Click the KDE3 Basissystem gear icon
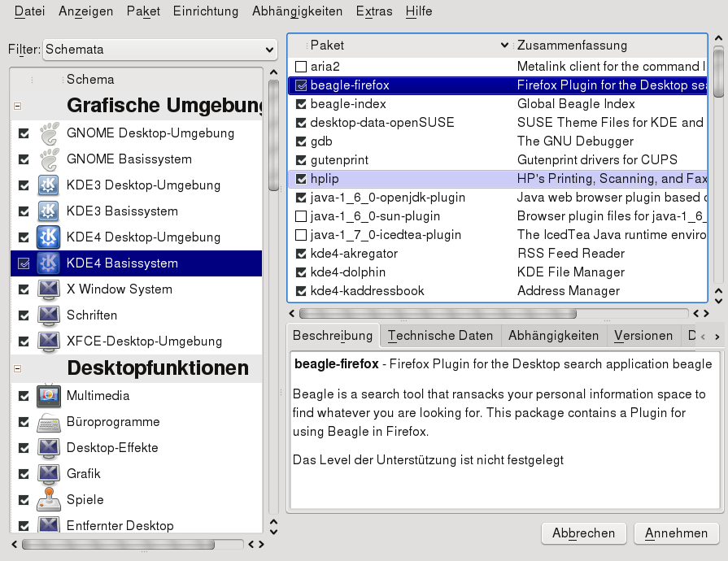728x561 pixels. point(49,211)
